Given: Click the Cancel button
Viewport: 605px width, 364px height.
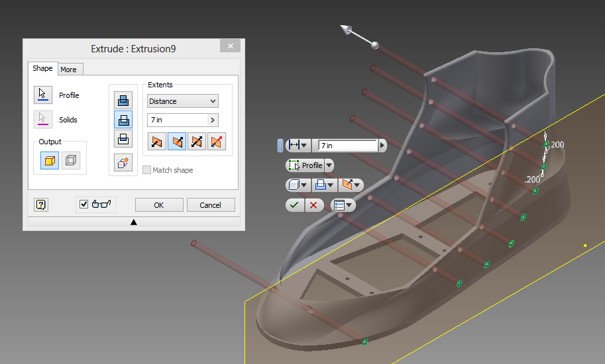Looking at the screenshot, I should coord(211,205).
